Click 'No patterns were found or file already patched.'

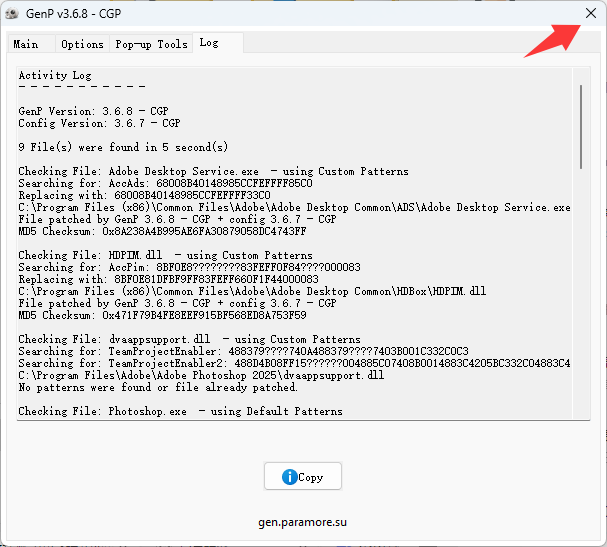[x=158, y=387]
